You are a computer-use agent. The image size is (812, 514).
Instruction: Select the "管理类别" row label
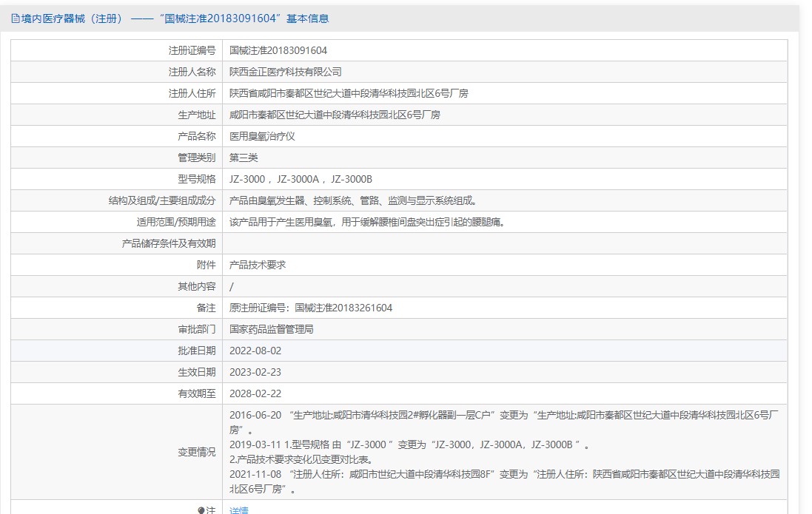click(196, 158)
